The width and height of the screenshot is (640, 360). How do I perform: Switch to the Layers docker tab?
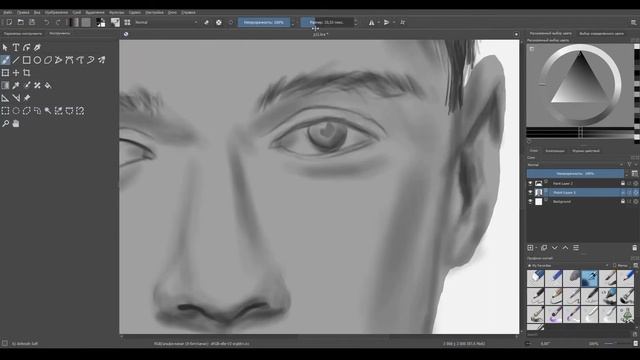pos(533,151)
